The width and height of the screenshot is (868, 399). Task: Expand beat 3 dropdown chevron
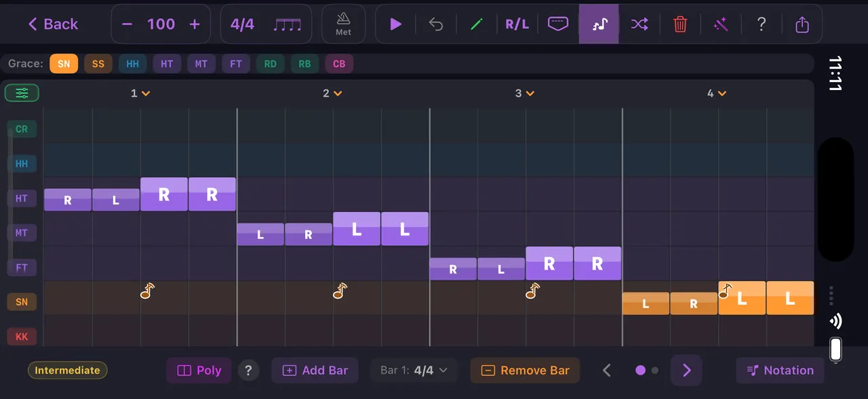pos(530,93)
